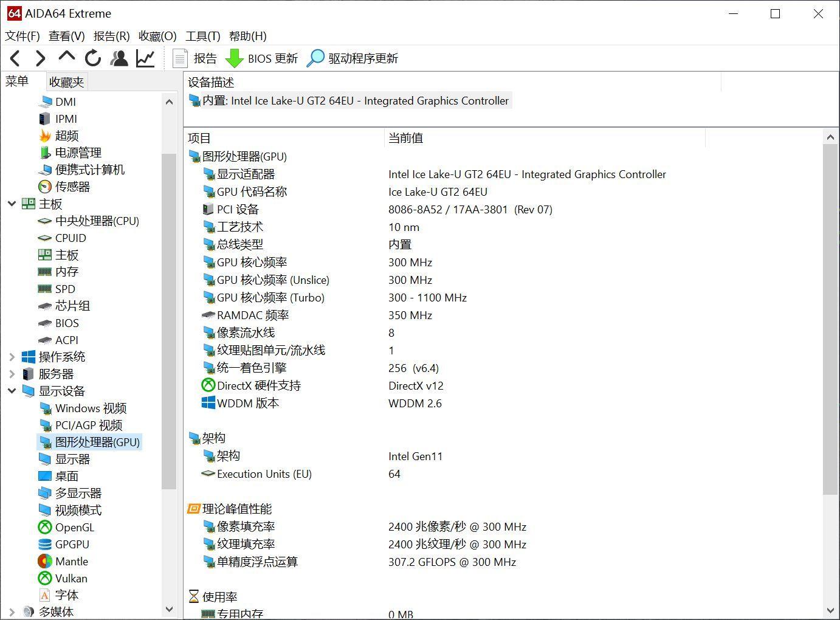Open the 帮助(H) menu
Screen dimensions: 840x620
click(248, 36)
